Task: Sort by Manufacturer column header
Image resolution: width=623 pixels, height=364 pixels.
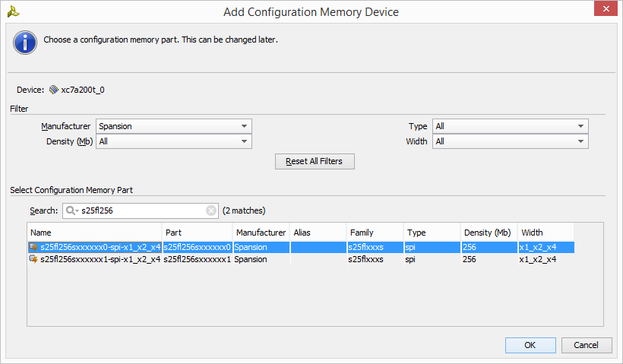Action: pos(261,233)
